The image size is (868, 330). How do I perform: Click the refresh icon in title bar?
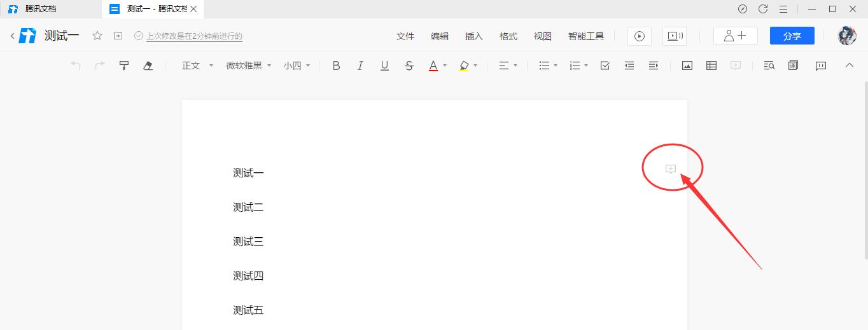pyautogui.click(x=763, y=9)
